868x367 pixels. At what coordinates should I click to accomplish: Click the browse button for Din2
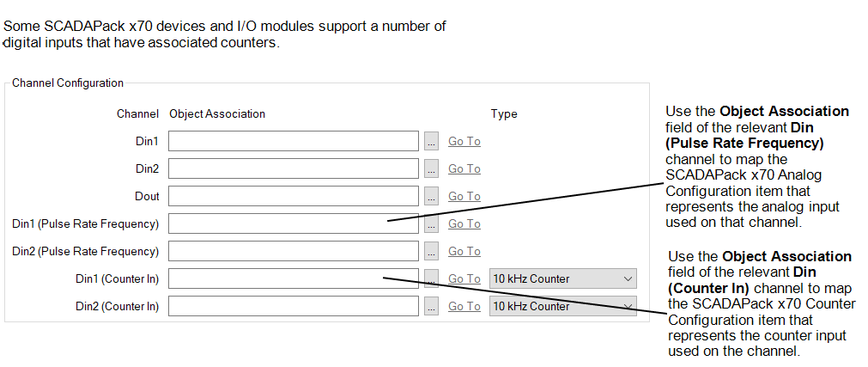point(431,168)
